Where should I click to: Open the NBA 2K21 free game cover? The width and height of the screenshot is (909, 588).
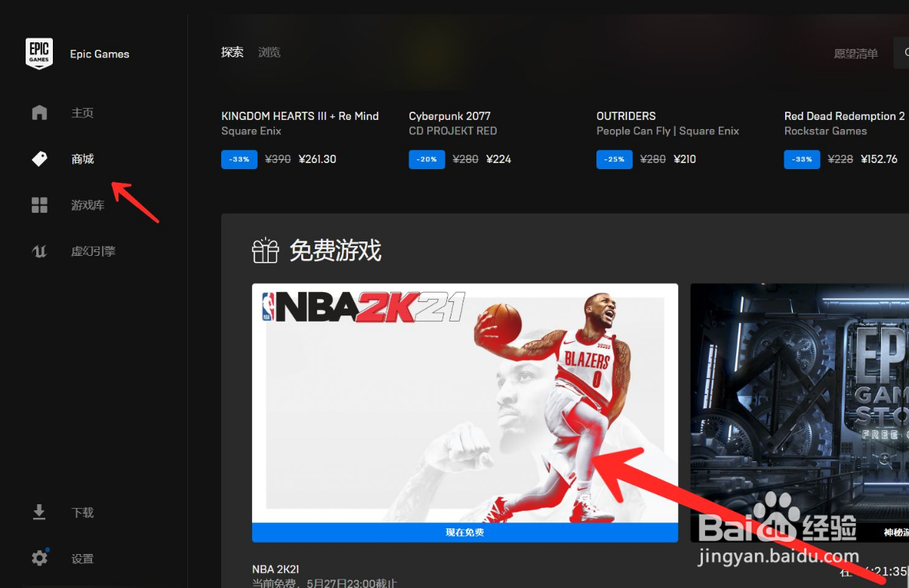click(x=465, y=403)
